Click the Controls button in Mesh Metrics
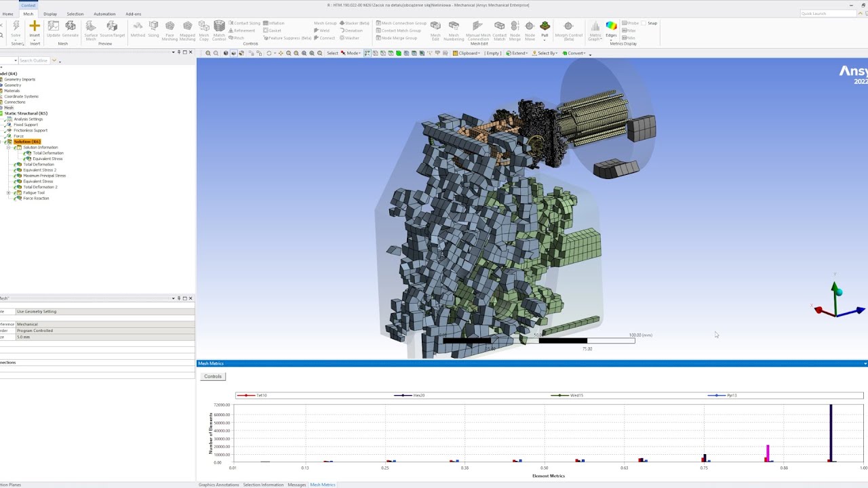 [x=213, y=376]
